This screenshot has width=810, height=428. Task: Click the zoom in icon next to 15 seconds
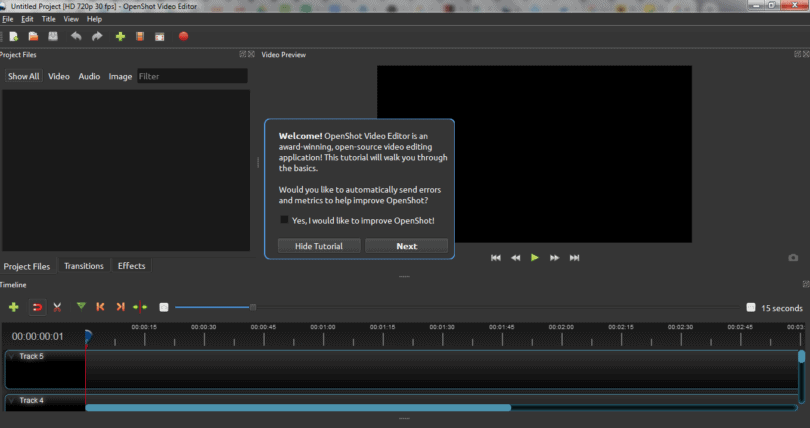coord(751,308)
